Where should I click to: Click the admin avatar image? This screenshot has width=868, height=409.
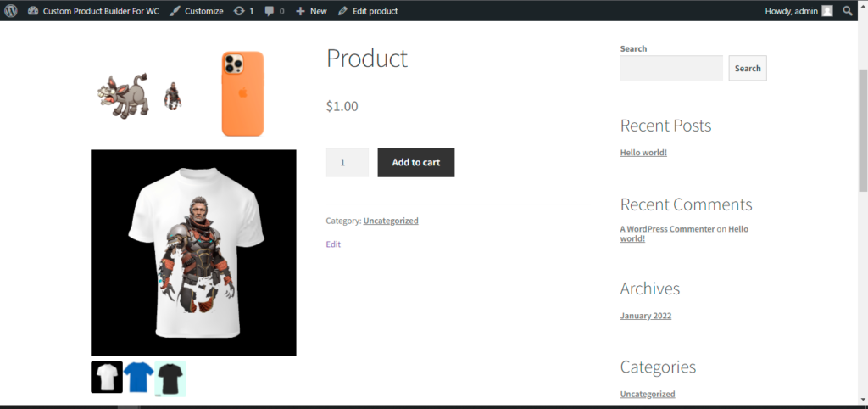[x=827, y=11]
